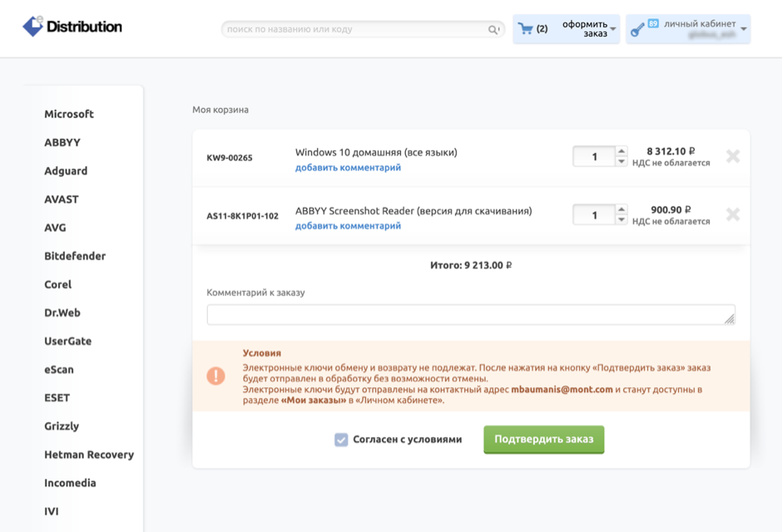The width and height of the screenshot is (782, 532).
Task: Select ABBYY in the vendor sidebar
Action: click(62, 142)
